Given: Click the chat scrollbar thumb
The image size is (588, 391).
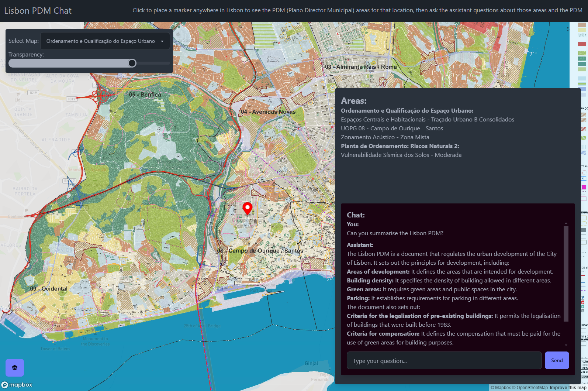Looking at the screenshot, I should click(566, 273).
